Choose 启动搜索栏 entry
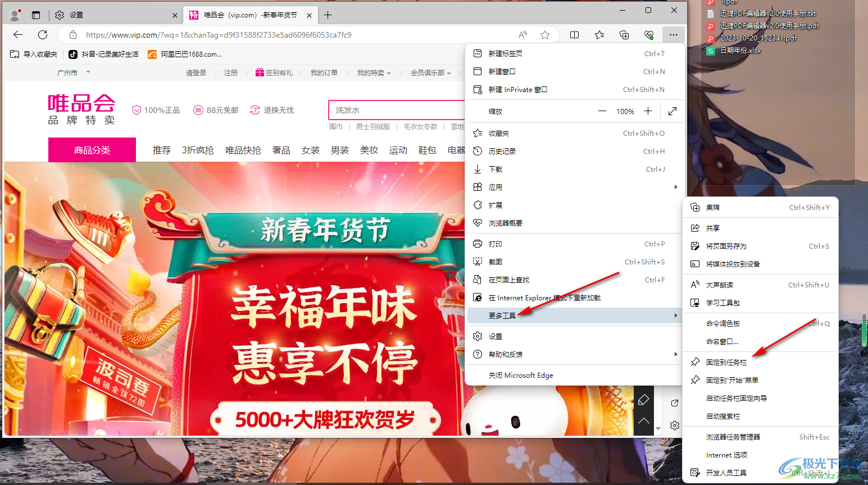The height and width of the screenshot is (485, 868). tap(760, 416)
